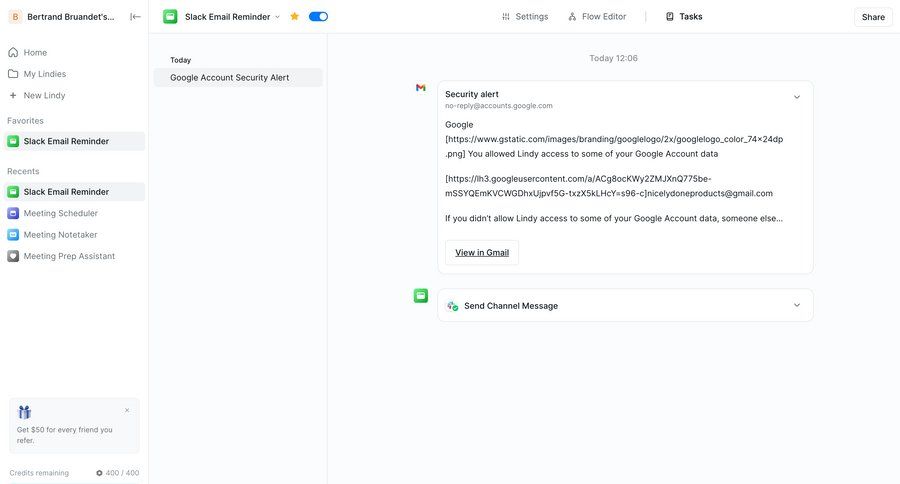Click the Settings sliders icon
This screenshot has width=900, height=484.
(506, 17)
